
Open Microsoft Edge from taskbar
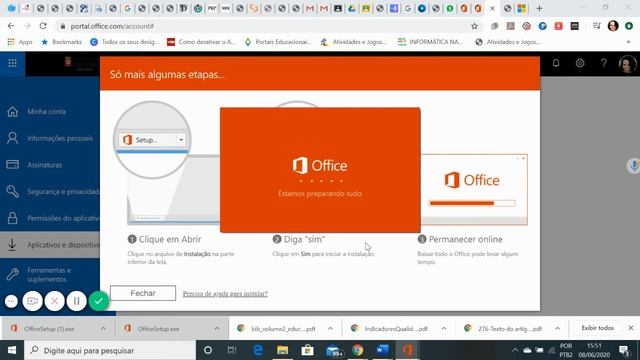coord(258,350)
